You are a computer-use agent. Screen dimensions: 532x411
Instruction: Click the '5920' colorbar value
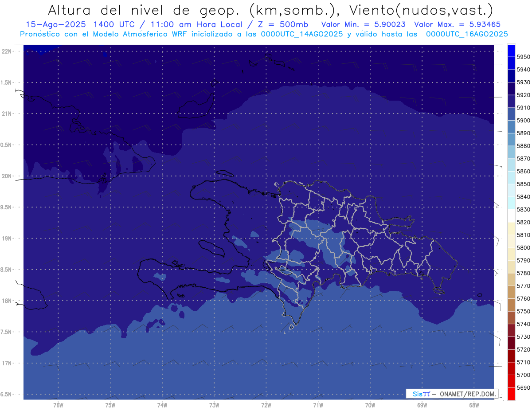point(524,95)
